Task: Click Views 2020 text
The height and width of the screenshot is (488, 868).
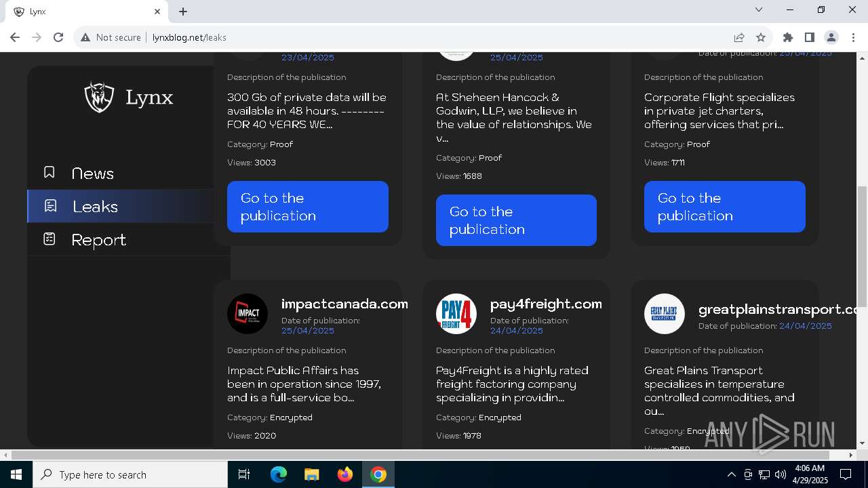Action: click(x=252, y=436)
